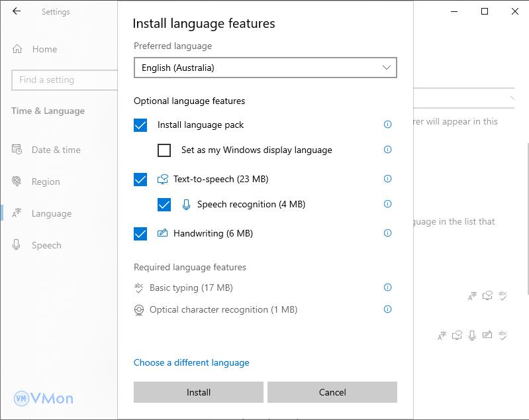This screenshot has height=420, width=529.
Task: Go back using Settings back arrow
Action: (x=17, y=11)
